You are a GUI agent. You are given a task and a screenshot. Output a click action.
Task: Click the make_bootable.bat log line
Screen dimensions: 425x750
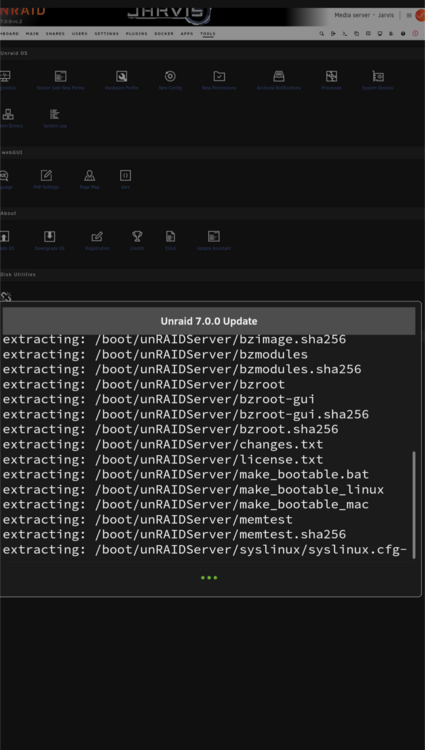[186, 474]
